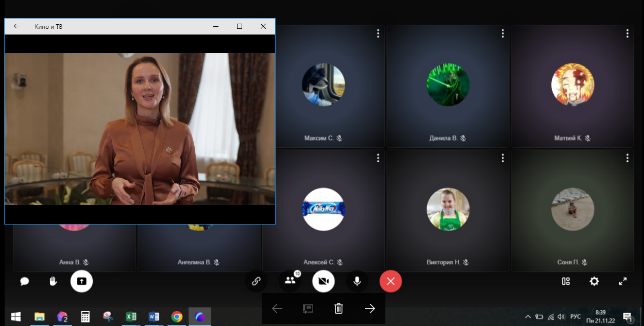This screenshot has width=644, height=326.
Task: Open File Explorer from taskbar
Action: (x=39, y=317)
